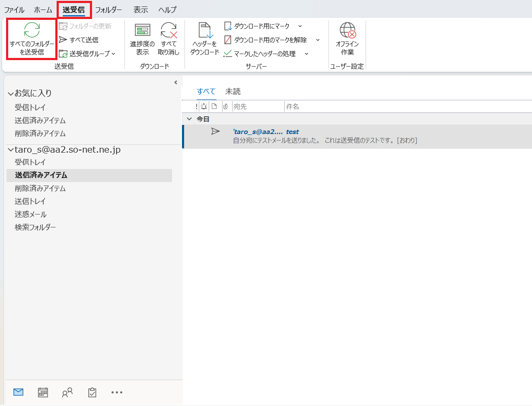Select 送信トレイ outbox folder
The width and height of the screenshot is (532, 406).
30,201
